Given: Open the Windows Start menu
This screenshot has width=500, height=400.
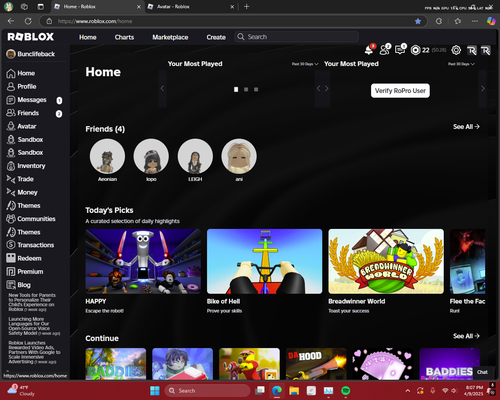Looking at the screenshot, I should (155, 390).
